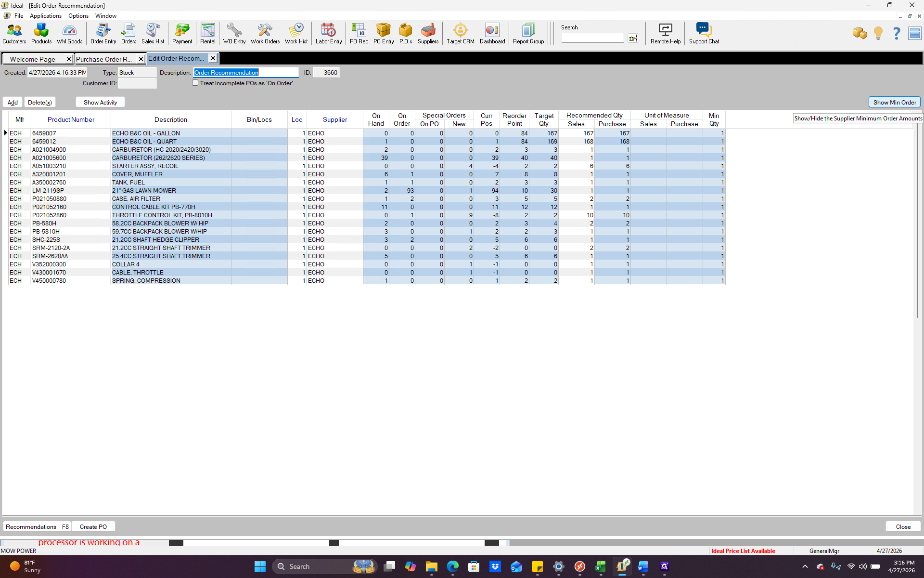Open the Rental toolbar icon

click(x=208, y=34)
